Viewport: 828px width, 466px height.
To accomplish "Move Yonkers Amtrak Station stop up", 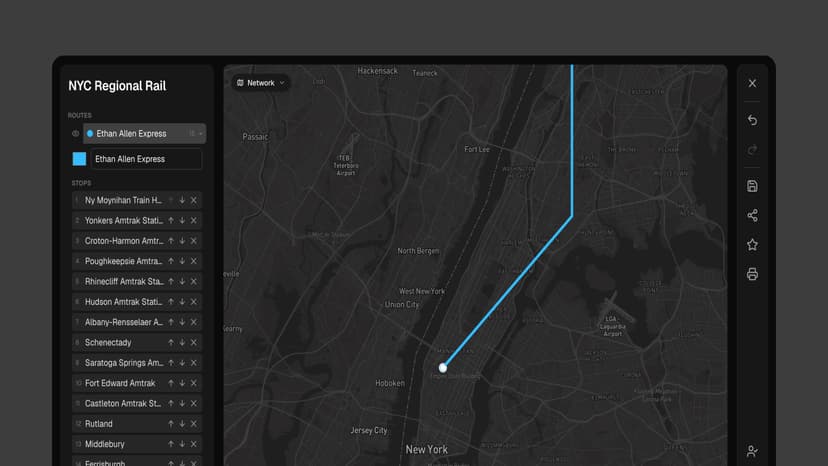I will 171,220.
